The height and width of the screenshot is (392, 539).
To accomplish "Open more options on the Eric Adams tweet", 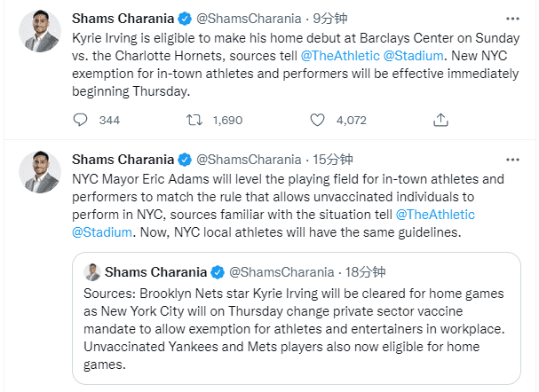I will (513, 160).
